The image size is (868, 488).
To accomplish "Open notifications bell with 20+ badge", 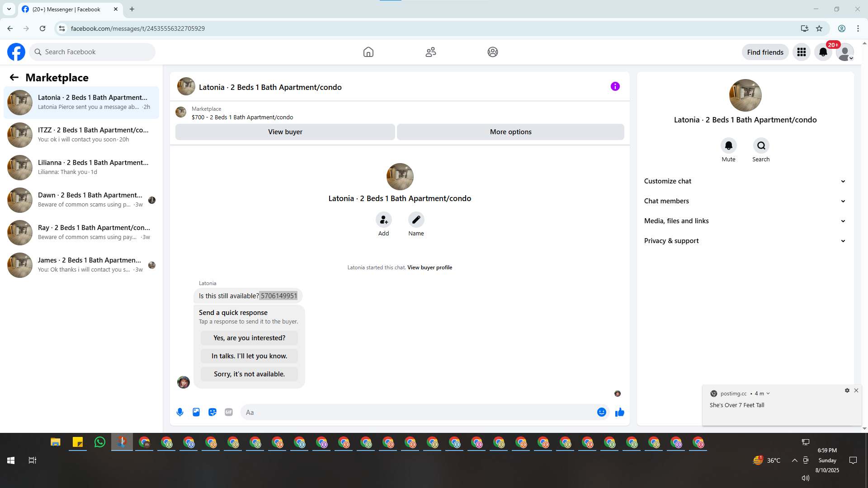I will (x=823, y=52).
